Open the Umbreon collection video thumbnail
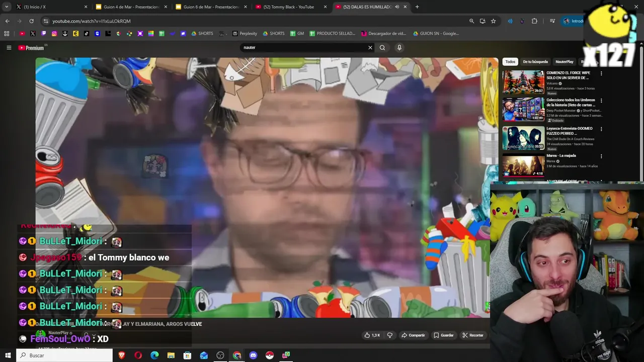Image resolution: width=644 pixels, height=362 pixels. [523, 110]
